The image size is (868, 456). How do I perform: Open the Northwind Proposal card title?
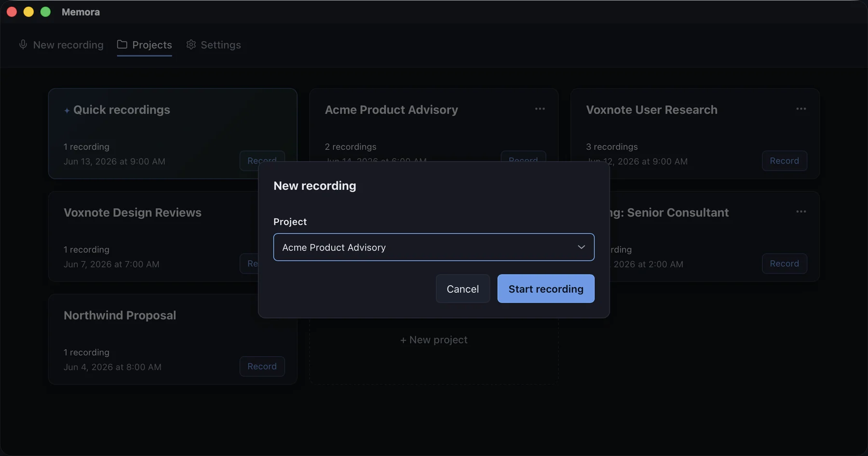coord(120,316)
